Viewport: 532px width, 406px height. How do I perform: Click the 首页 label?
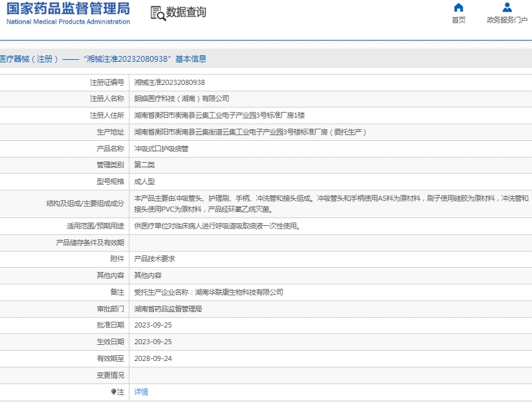459,20
